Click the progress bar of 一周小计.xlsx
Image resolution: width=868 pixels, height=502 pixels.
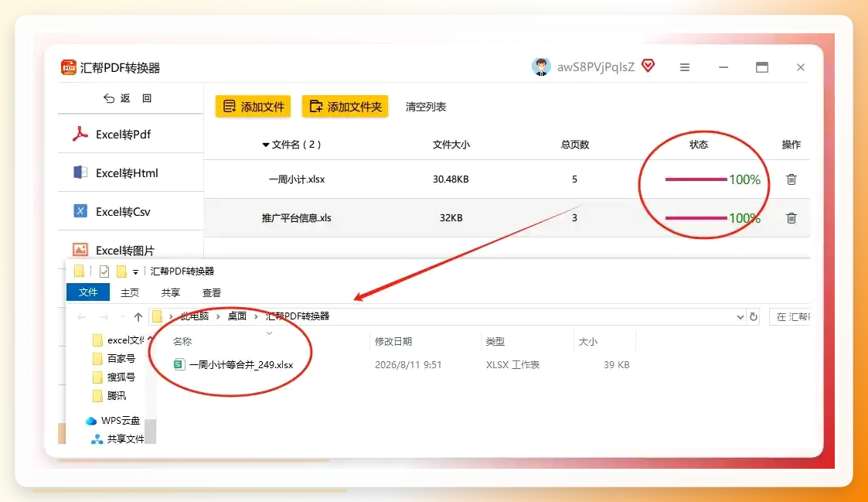coord(696,179)
